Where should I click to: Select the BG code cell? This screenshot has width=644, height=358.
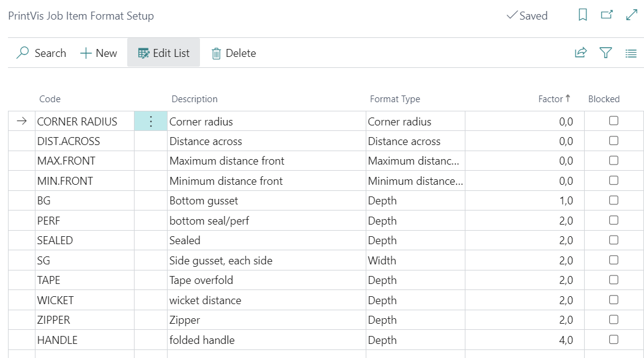[84, 201]
